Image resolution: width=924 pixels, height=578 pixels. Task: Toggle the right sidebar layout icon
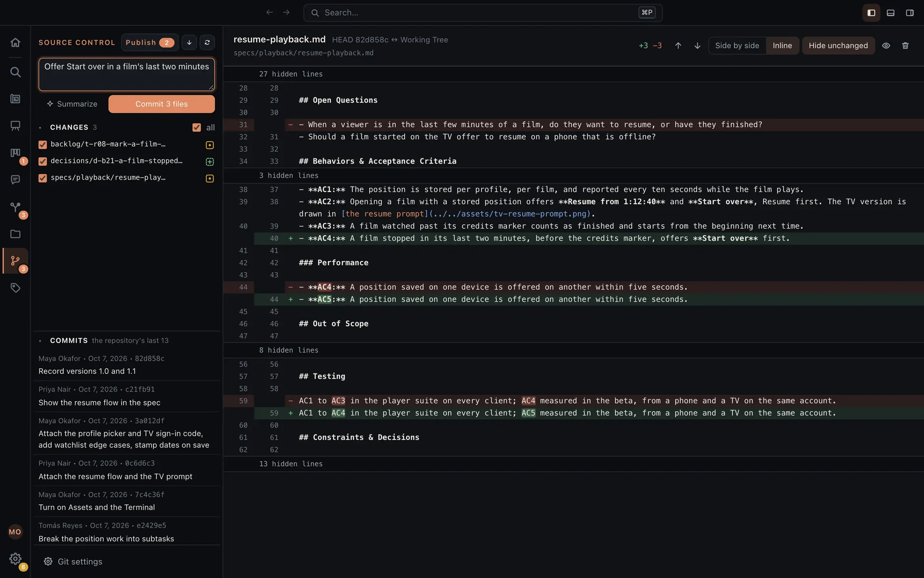tap(910, 13)
